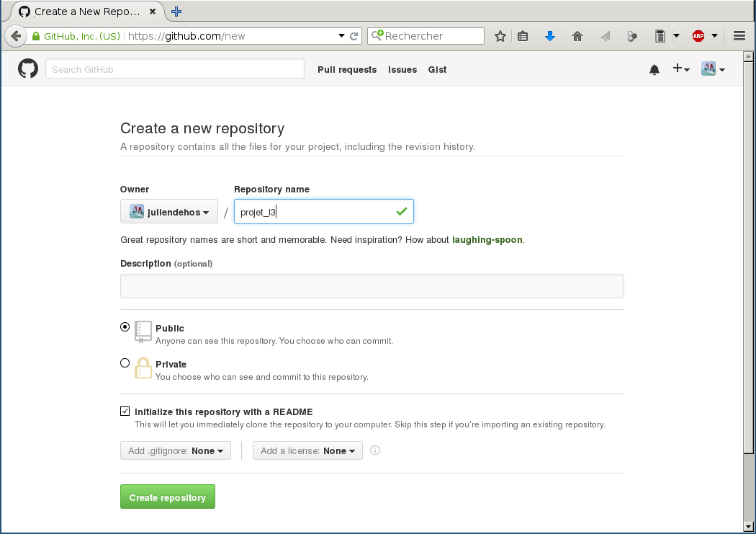Select the Private radio button
Screen dimensions: 756x534
point(125,362)
